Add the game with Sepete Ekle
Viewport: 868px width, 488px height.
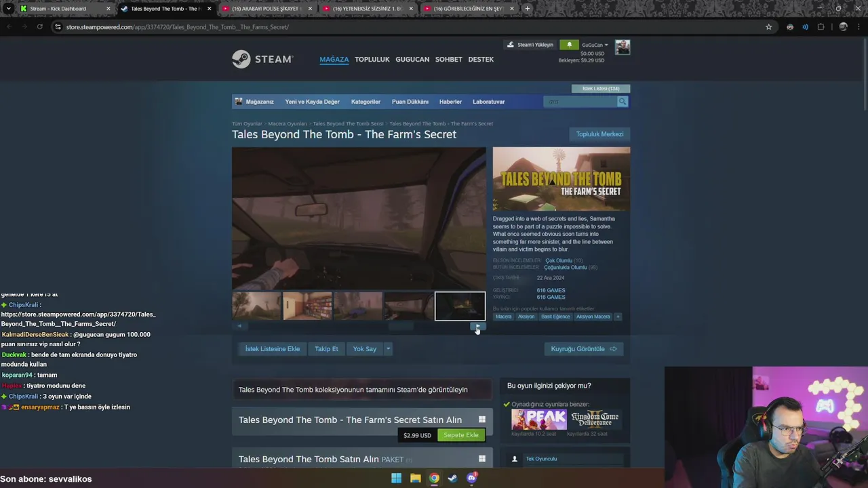461,435
